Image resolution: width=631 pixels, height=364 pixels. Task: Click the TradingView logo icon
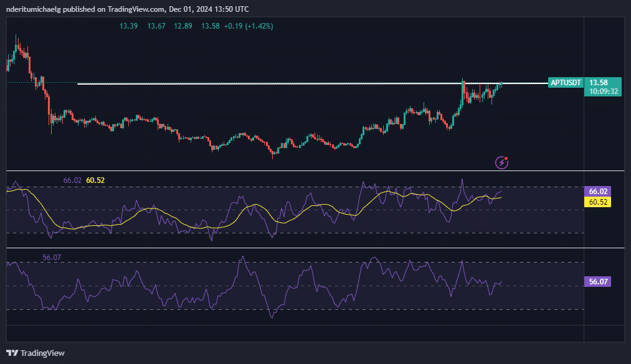pos(12,353)
